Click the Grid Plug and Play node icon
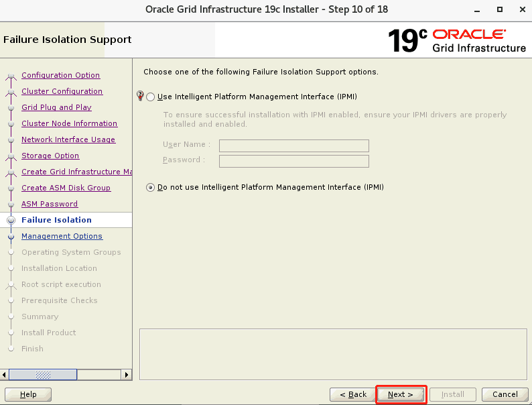Screen dimensions: 532x405 click(11, 107)
